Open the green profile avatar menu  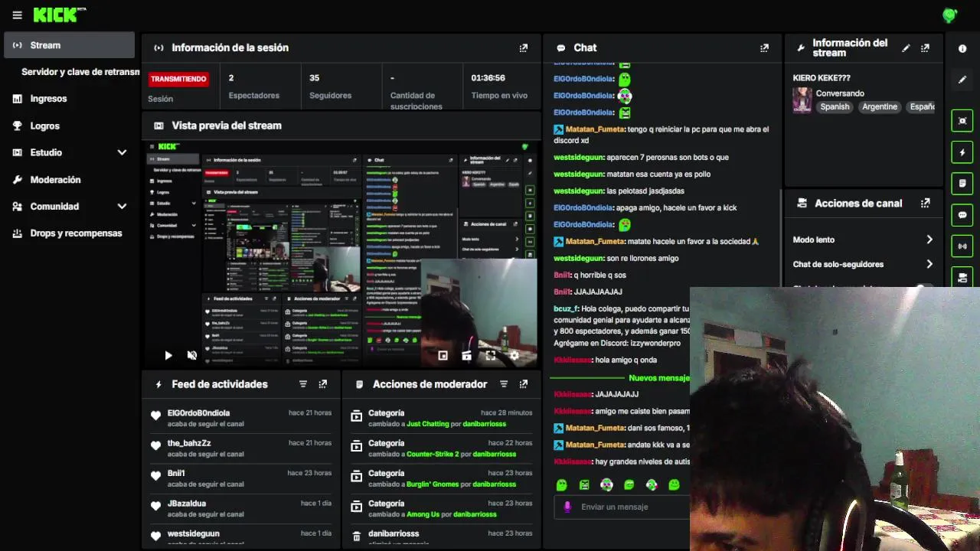(x=949, y=15)
